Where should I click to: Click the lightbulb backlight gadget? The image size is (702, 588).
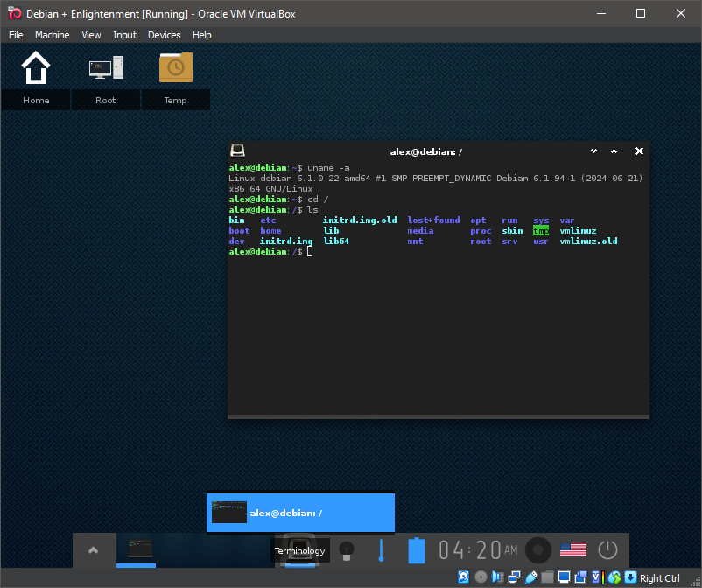[x=347, y=550]
